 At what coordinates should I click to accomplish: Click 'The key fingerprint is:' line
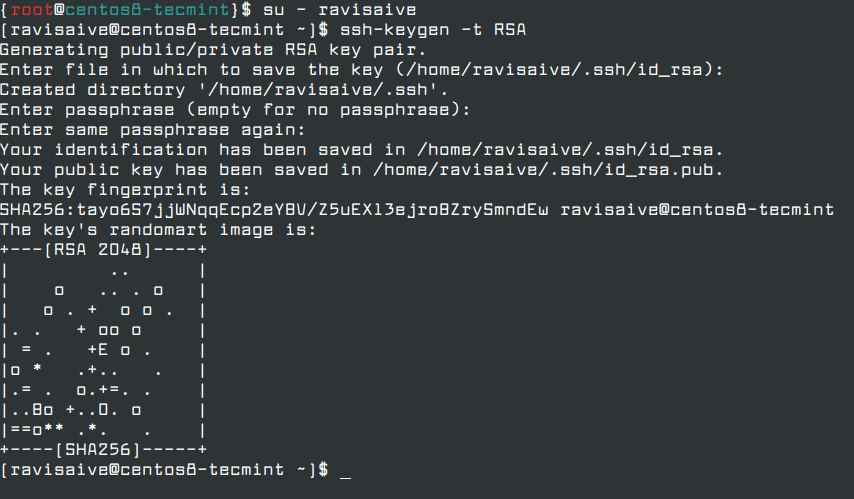tap(125, 190)
